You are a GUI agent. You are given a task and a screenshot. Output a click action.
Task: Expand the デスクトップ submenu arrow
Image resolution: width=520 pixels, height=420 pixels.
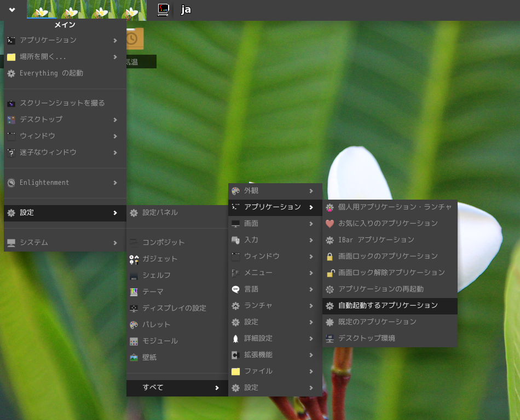[x=115, y=120]
